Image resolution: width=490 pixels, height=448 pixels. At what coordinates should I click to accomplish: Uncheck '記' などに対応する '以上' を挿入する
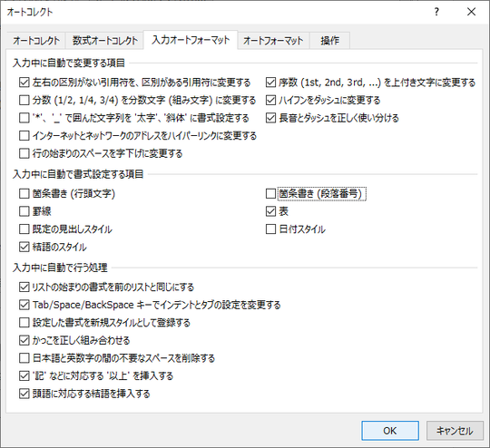[x=24, y=376]
